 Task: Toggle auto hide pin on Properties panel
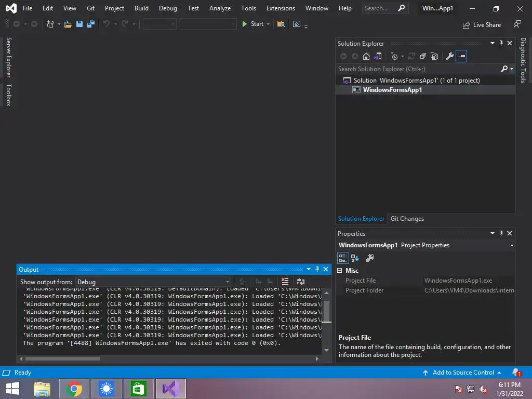501,233
